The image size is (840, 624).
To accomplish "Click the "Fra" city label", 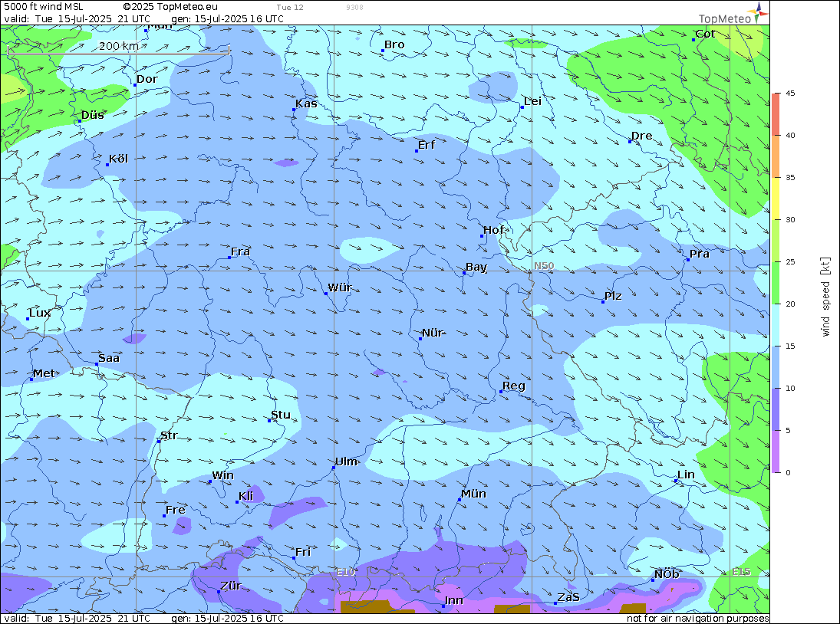I will pos(241,251).
